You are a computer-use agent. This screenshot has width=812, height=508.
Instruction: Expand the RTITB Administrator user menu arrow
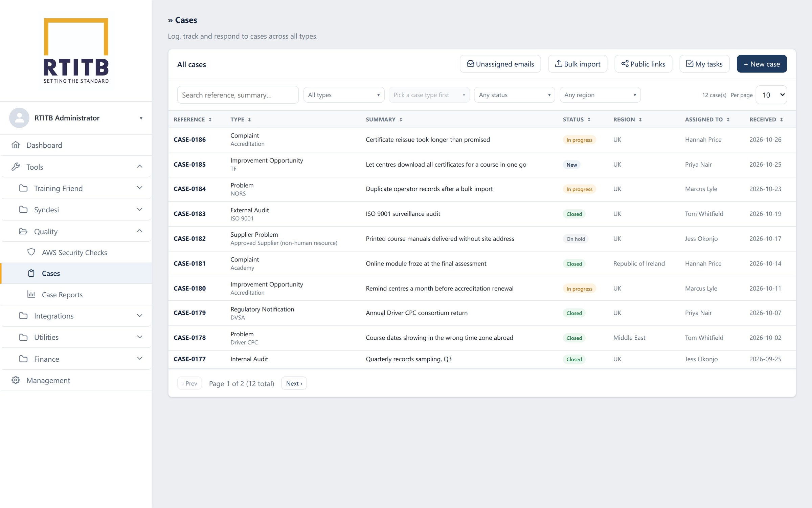(x=141, y=118)
